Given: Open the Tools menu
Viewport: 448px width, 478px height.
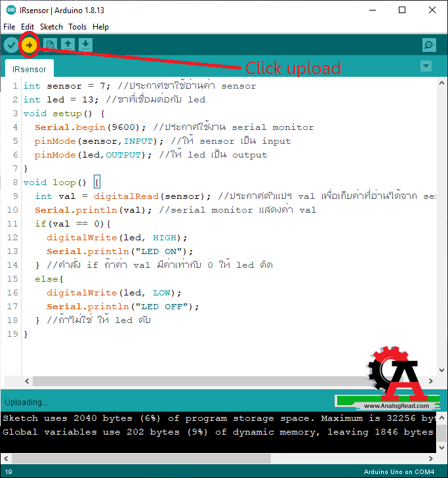Looking at the screenshot, I should click(x=77, y=27).
